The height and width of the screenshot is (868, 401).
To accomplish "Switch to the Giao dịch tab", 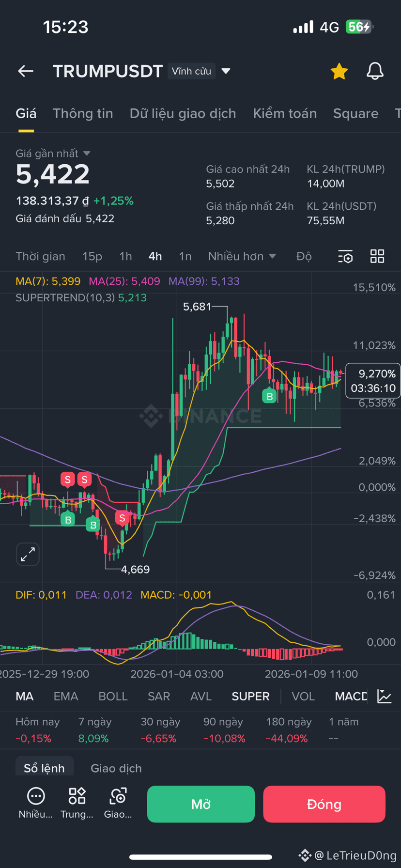I will pyautogui.click(x=116, y=768).
